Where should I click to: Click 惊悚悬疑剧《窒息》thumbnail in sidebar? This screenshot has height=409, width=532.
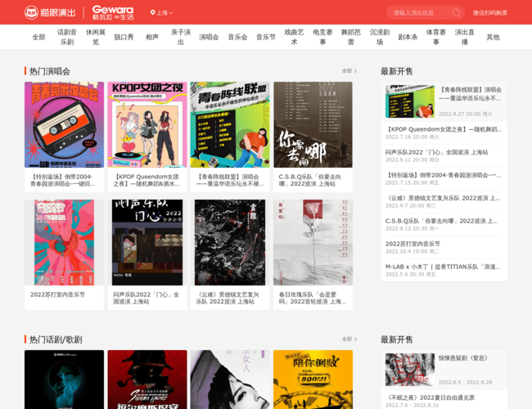point(409,369)
